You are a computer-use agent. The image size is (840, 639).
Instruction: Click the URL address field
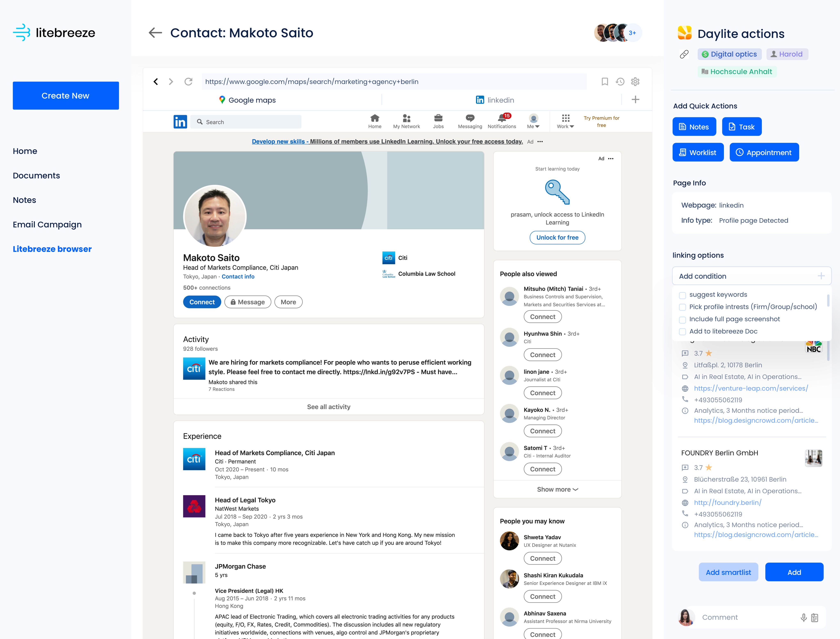[394, 82]
